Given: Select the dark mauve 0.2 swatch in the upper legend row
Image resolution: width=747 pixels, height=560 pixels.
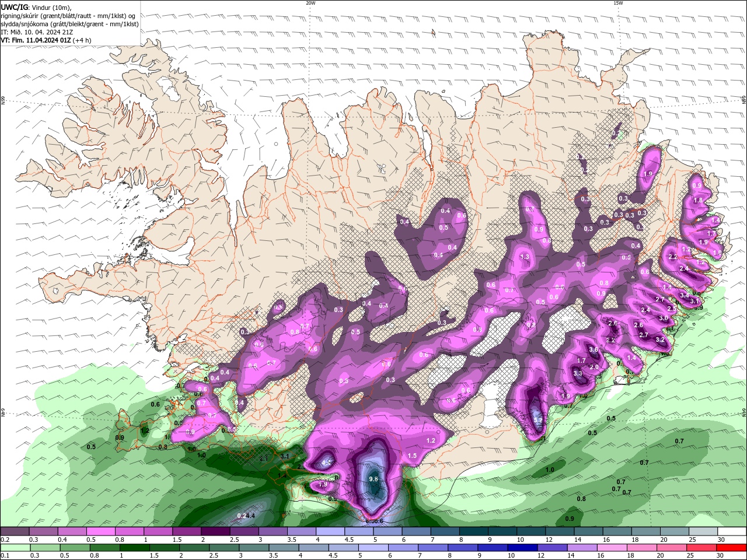Looking at the screenshot, I should 15,531.
